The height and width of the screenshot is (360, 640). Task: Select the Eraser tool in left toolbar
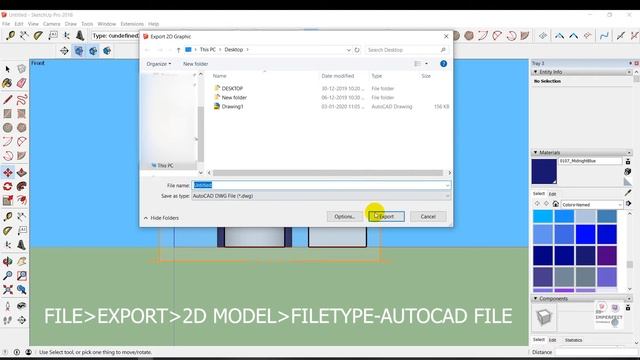[22, 83]
